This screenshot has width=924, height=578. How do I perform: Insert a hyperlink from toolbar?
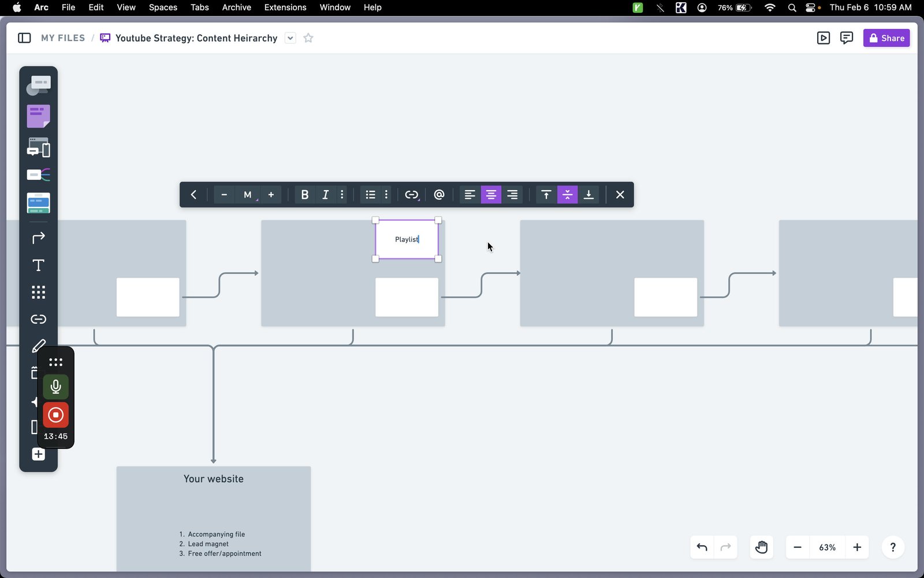point(412,195)
